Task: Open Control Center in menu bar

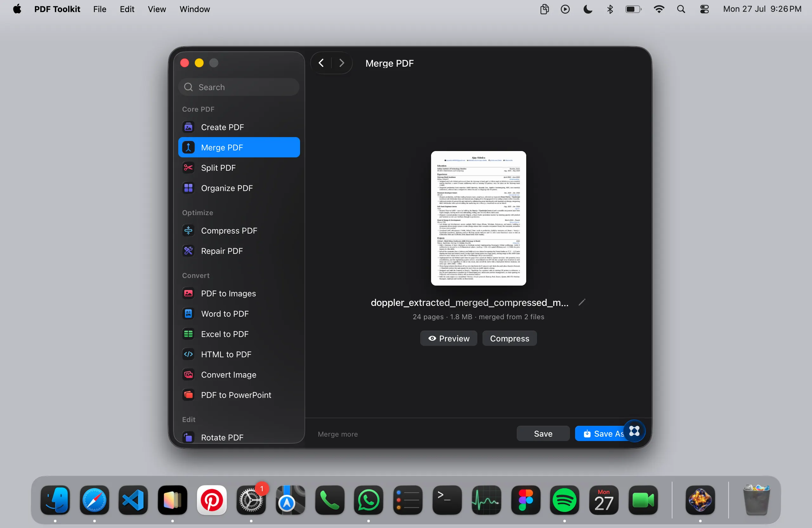Action: (x=704, y=9)
